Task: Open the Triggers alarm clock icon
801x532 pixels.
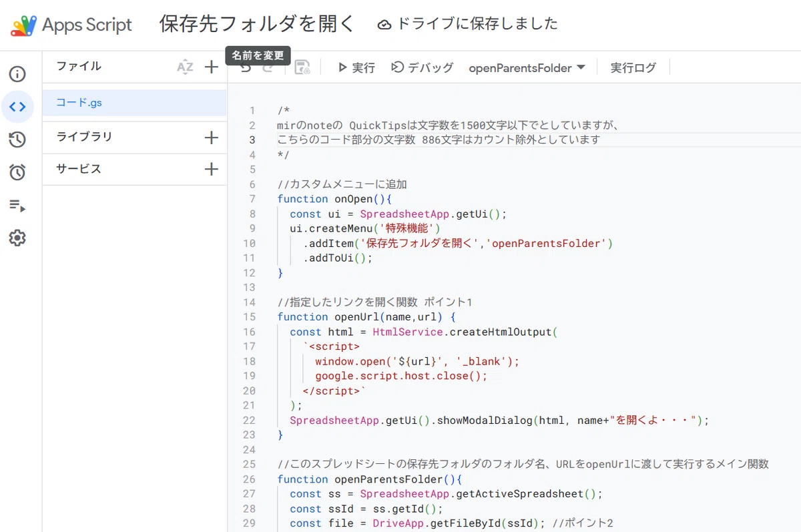Action: coord(17,172)
